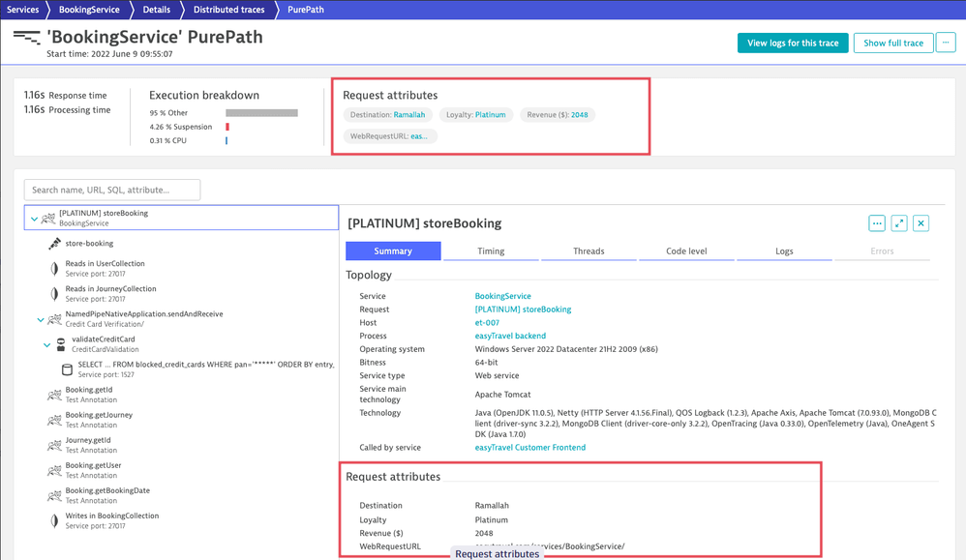Image resolution: width=966 pixels, height=560 pixels.
Task: Click View logs for this trace button
Action: (793, 44)
